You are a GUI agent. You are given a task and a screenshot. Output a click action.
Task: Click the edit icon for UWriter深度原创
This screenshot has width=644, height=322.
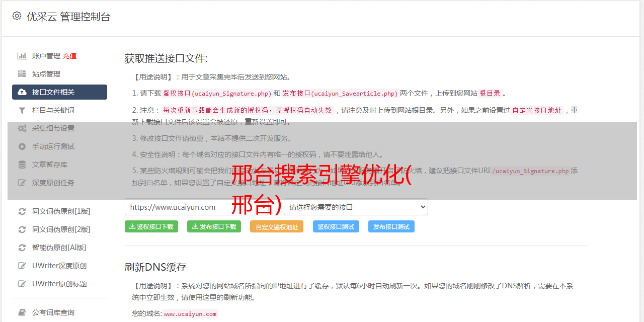point(22,266)
